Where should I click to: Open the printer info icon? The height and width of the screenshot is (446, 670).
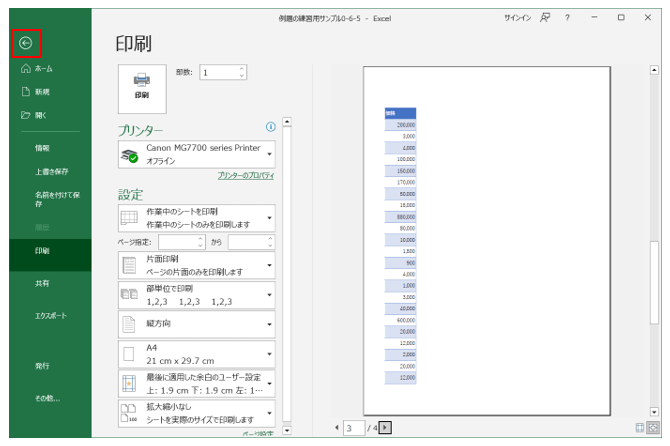(x=270, y=127)
